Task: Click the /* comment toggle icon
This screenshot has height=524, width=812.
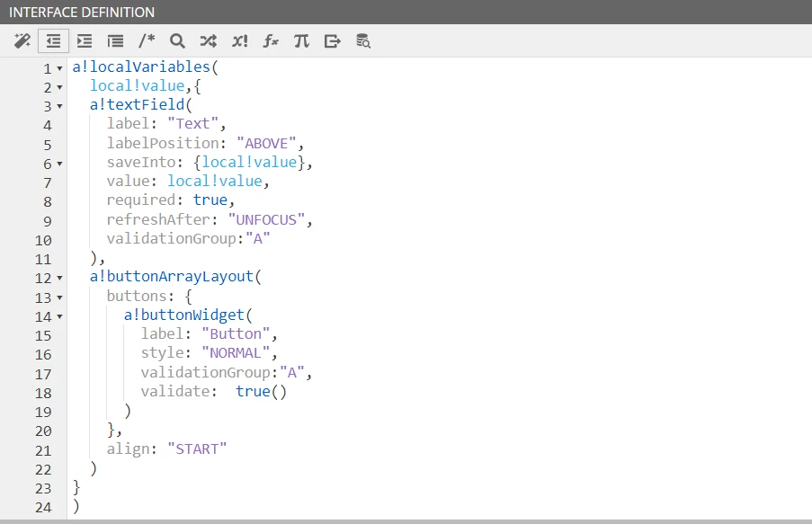Action: click(x=147, y=40)
